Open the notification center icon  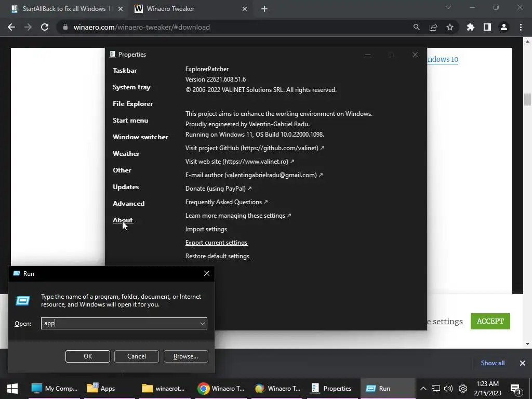[x=516, y=389]
